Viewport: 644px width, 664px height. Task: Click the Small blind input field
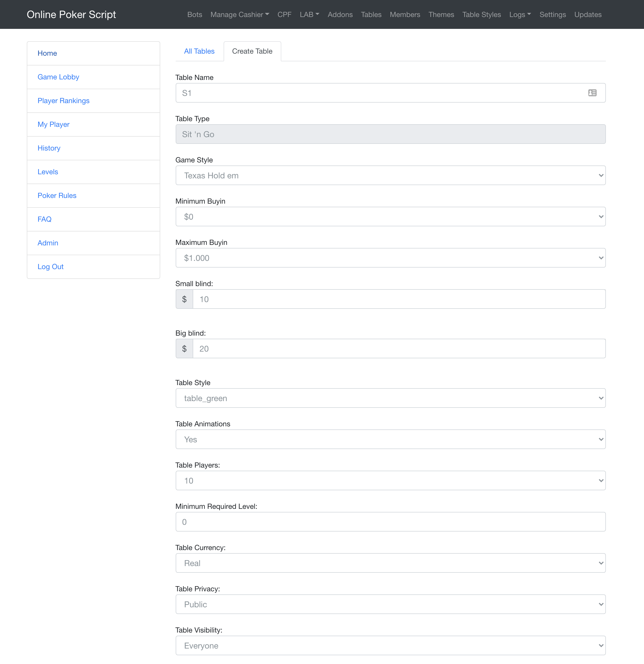pos(399,299)
